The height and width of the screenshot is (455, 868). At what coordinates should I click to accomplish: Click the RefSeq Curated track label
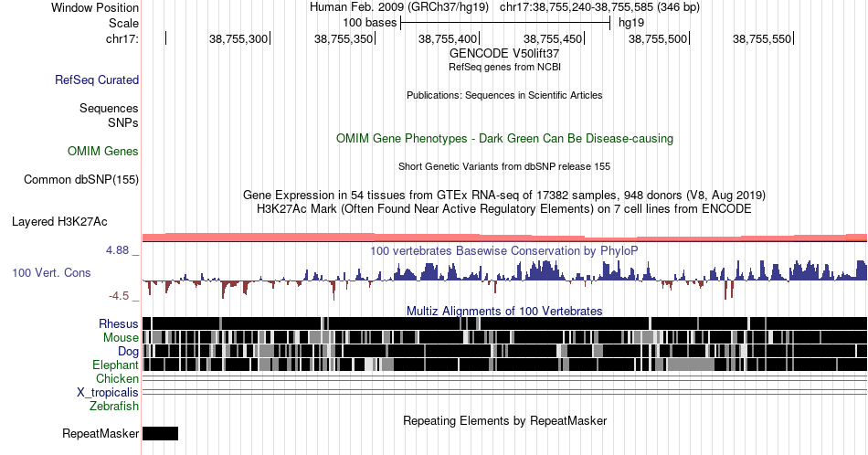[x=97, y=79]
